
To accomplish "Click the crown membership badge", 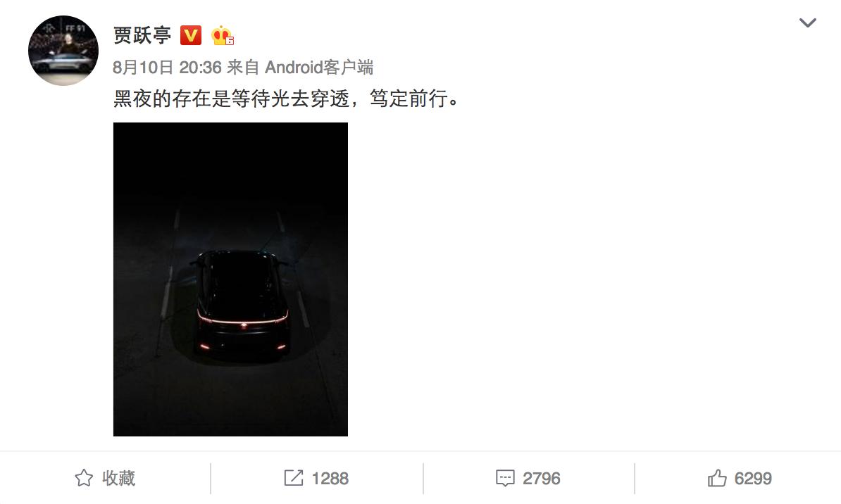I will pyautogui.click(x=222, y=35).
